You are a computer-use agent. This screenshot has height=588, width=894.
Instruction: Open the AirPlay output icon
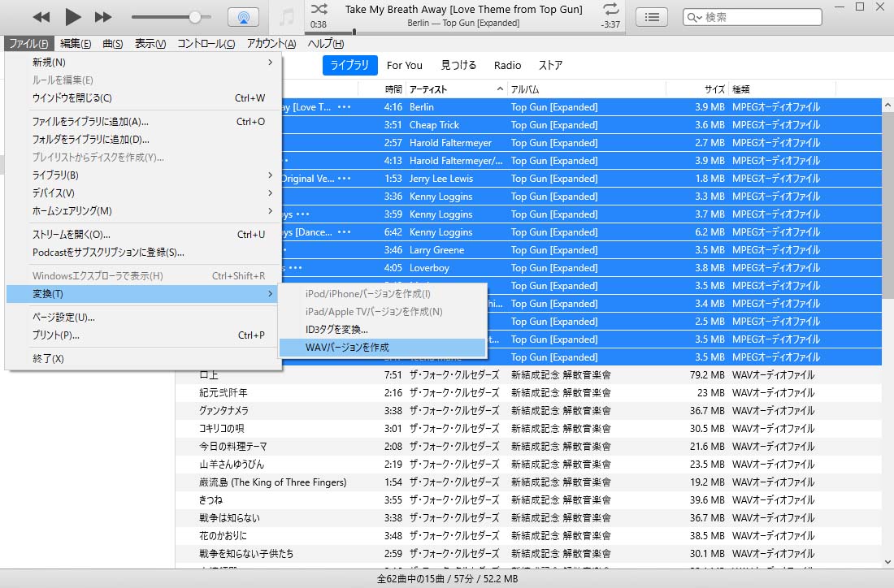coord(243,17)
